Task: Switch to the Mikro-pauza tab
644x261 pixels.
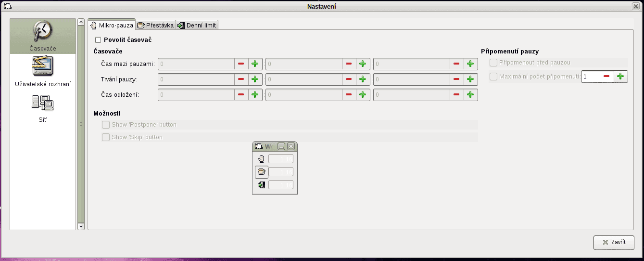Action: 112,25
